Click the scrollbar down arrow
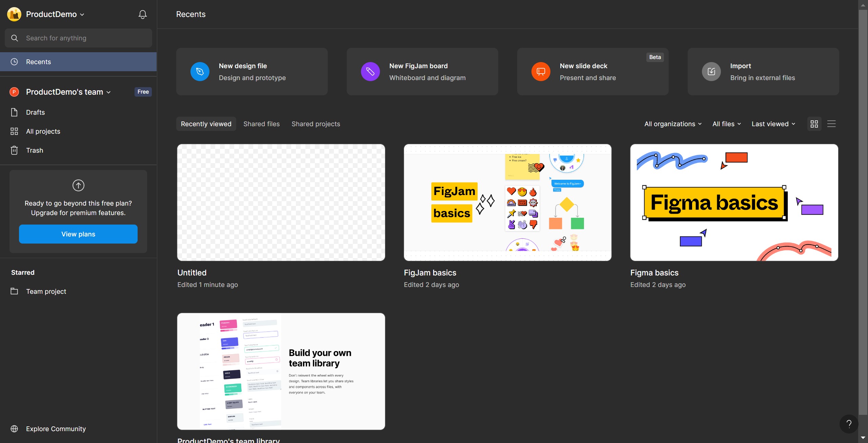 click(x=863, y=438)
